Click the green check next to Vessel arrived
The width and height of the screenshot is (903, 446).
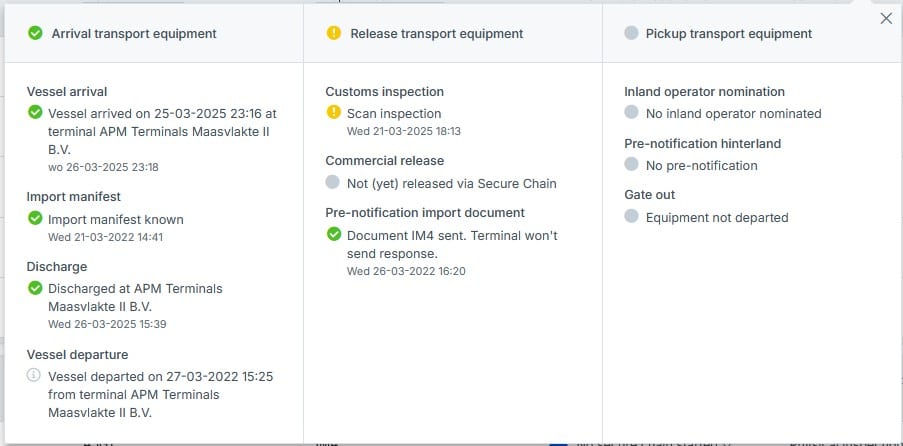click(35, 113)
